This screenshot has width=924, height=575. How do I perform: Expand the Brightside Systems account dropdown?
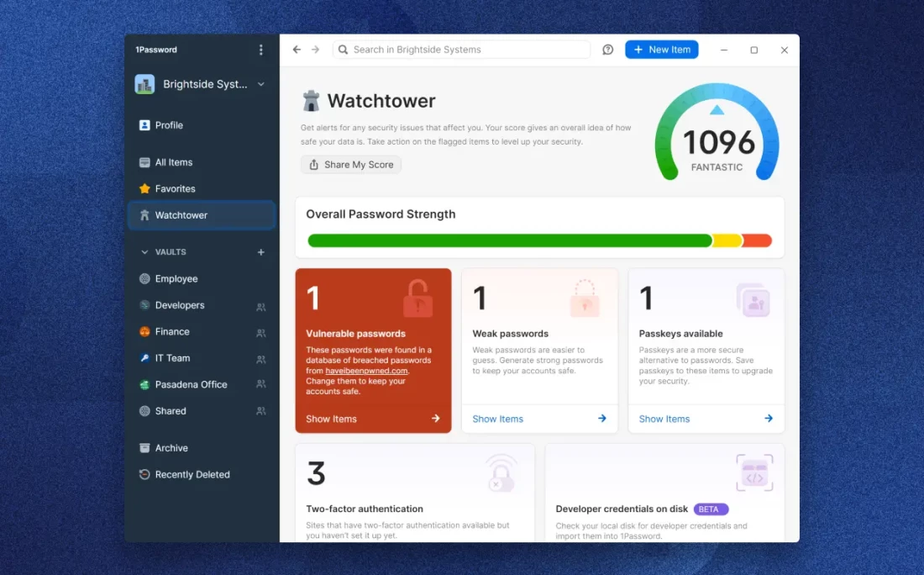point(261,84)
